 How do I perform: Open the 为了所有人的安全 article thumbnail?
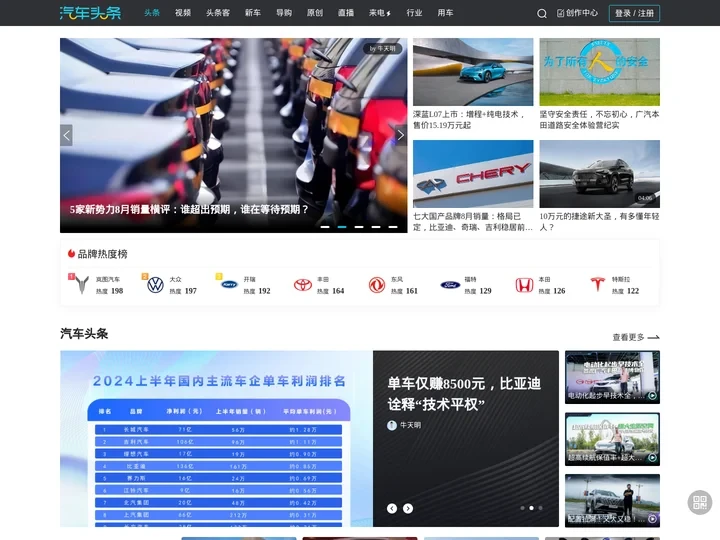(x=600, y=72)
